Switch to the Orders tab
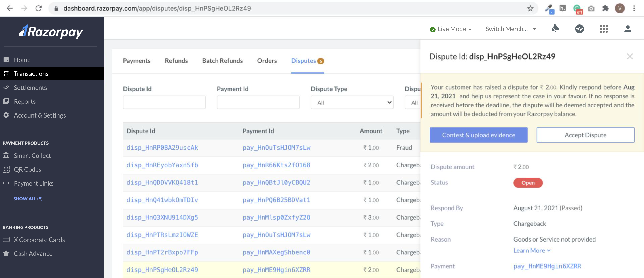644x278 pixels. [x=267, y=61]
